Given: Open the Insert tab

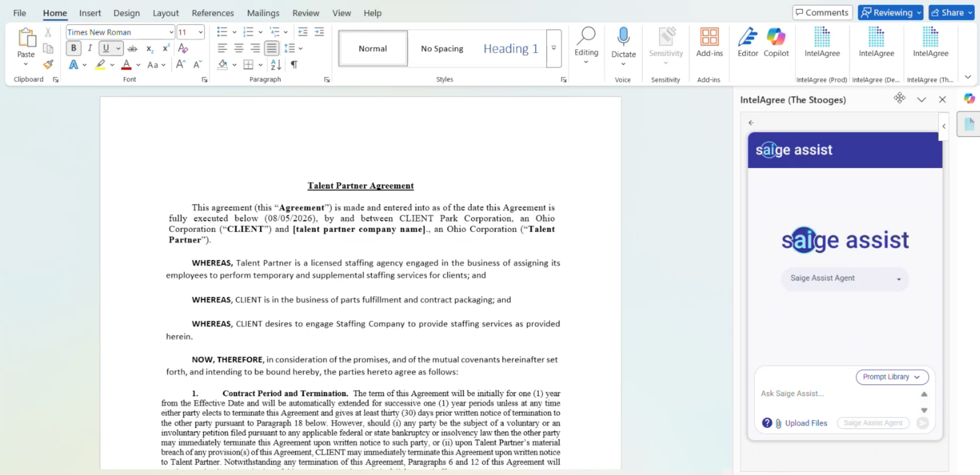Looking at the screenshot, I should 90,13.
